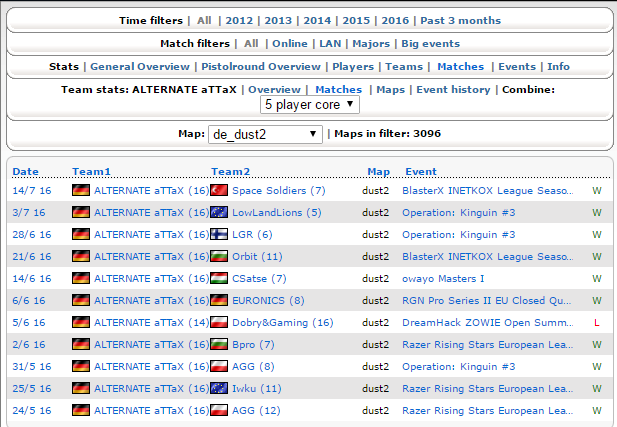
Task: Filter time by 2013
Action: [x=278, y=20]
